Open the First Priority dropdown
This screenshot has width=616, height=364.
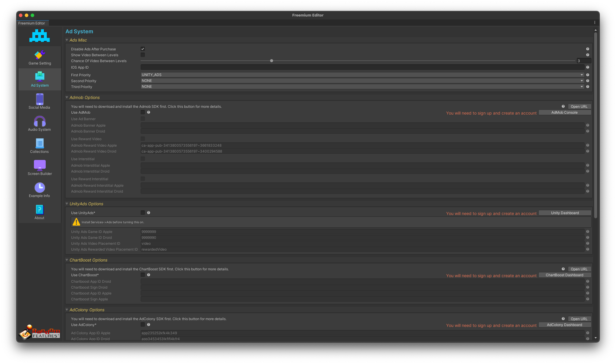pyautogui.click(x=362, y=75)
